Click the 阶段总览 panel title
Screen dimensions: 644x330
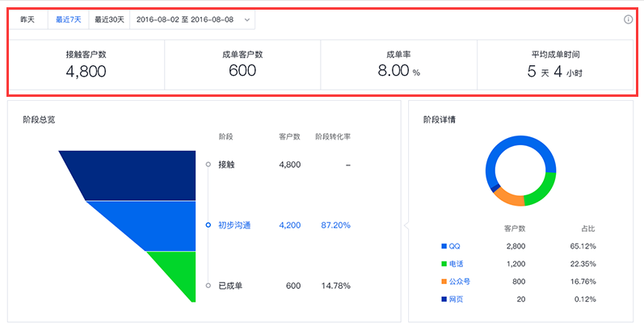(x=39, y=120)
